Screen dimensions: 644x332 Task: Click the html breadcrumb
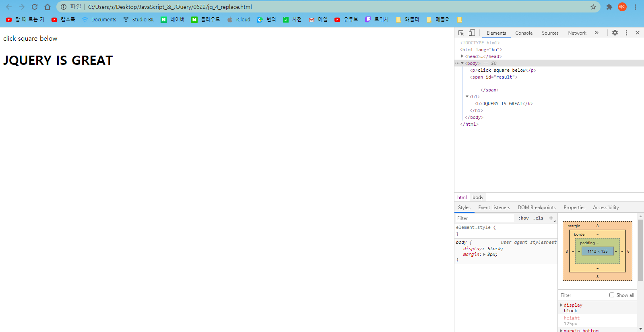pyautogui.click(x=462, y=197)
